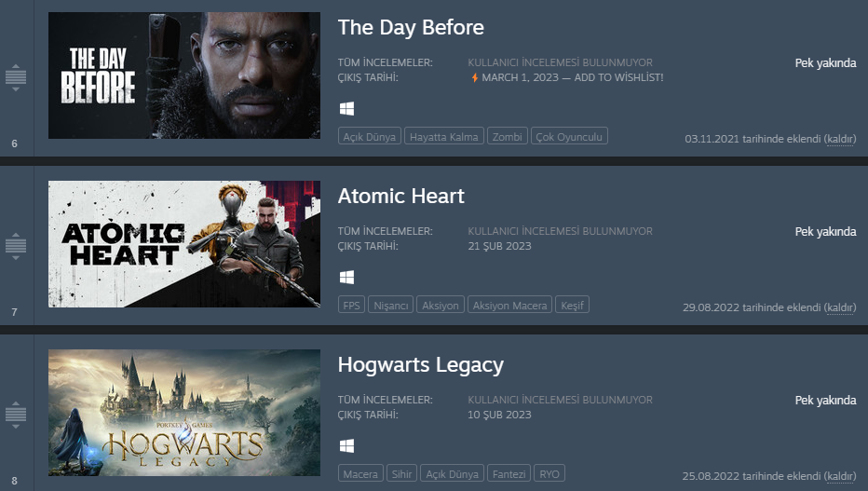The width and height of the screenshot is (868, 491).
Task: Open The Day Before game thumbnail
Action: click(x=184, y=75)
